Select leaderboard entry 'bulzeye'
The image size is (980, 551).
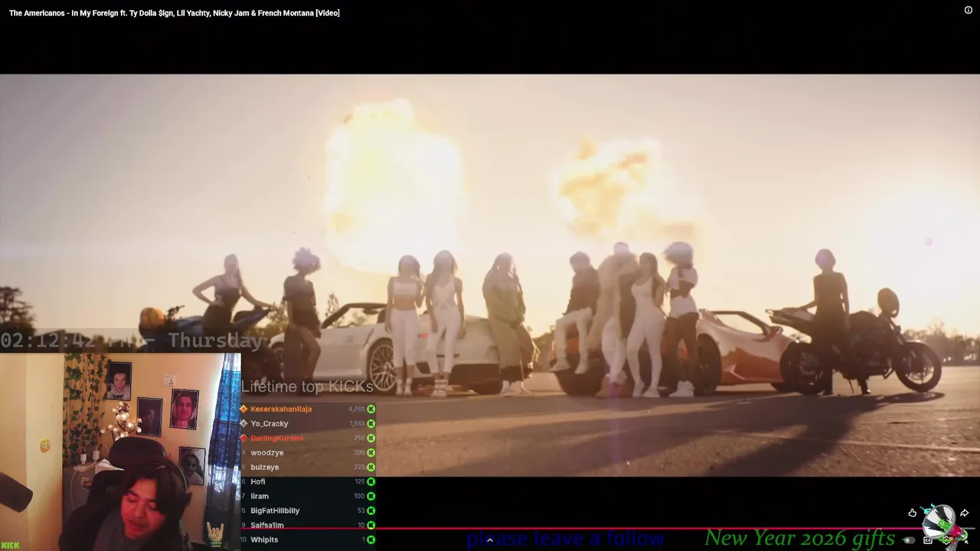coord(265,468)
